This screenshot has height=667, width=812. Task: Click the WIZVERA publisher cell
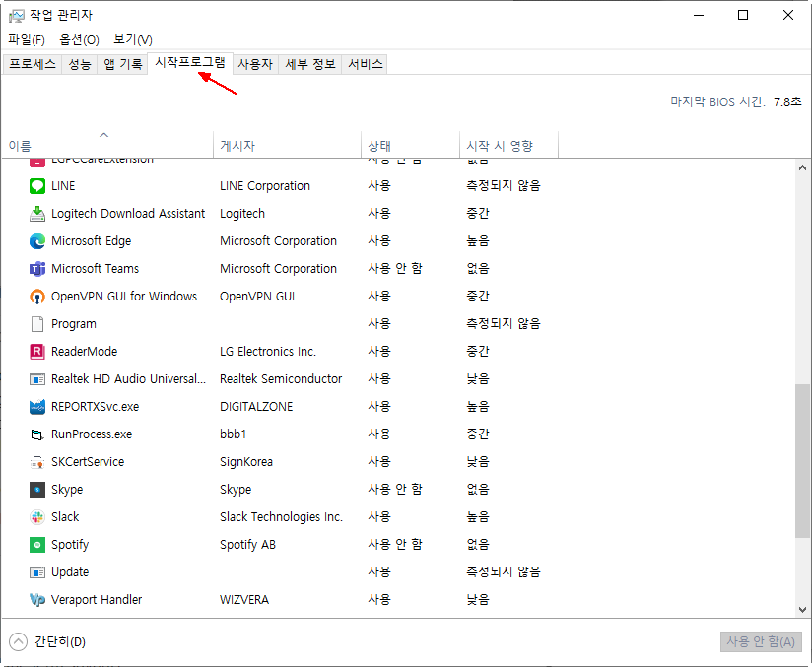click(x=244, y=600)
